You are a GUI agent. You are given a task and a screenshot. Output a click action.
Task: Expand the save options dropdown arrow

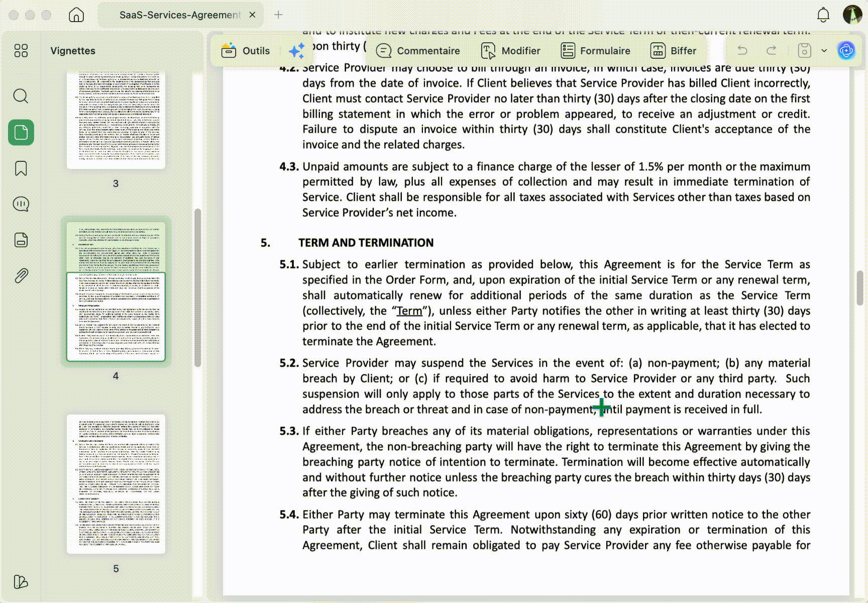pyautogui.click(x=824, y=50)
